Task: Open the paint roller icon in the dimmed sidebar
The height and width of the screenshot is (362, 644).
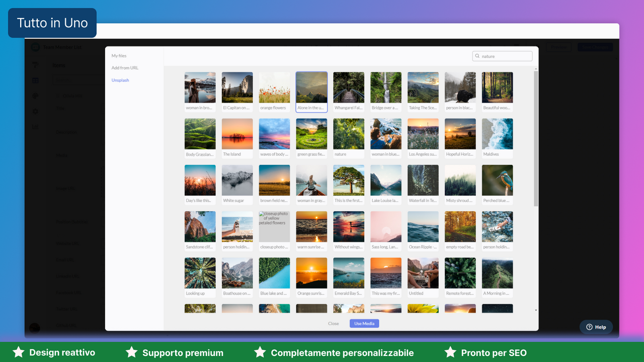Action: [x=35, y=65]
